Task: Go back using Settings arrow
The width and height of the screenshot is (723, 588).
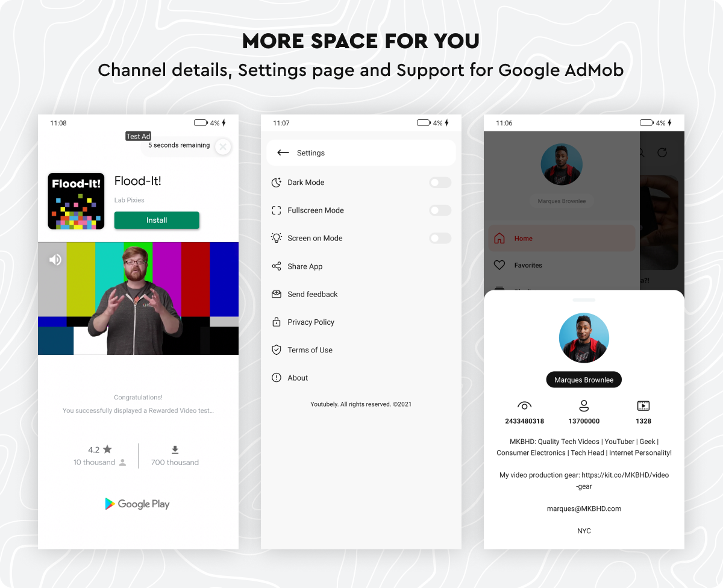Action: pos(283,153)
